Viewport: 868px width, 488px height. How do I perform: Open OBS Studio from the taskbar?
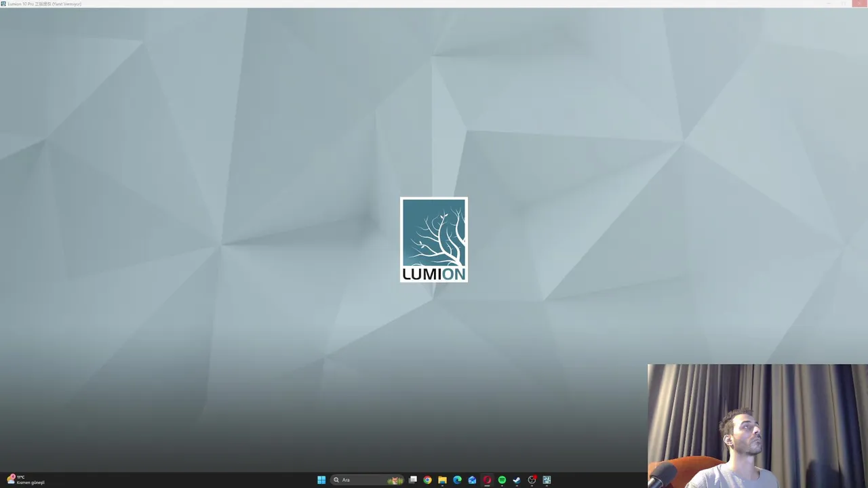[532, 480]
